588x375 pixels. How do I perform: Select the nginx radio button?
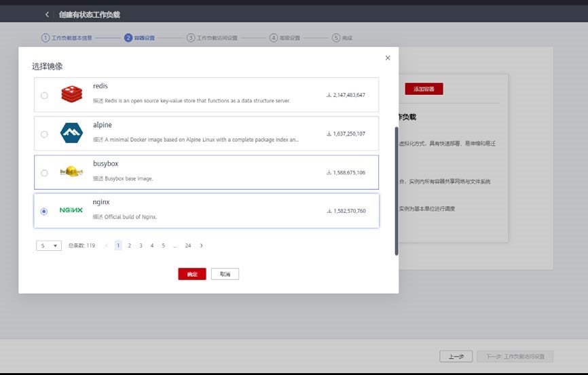(x=44, y=212)
